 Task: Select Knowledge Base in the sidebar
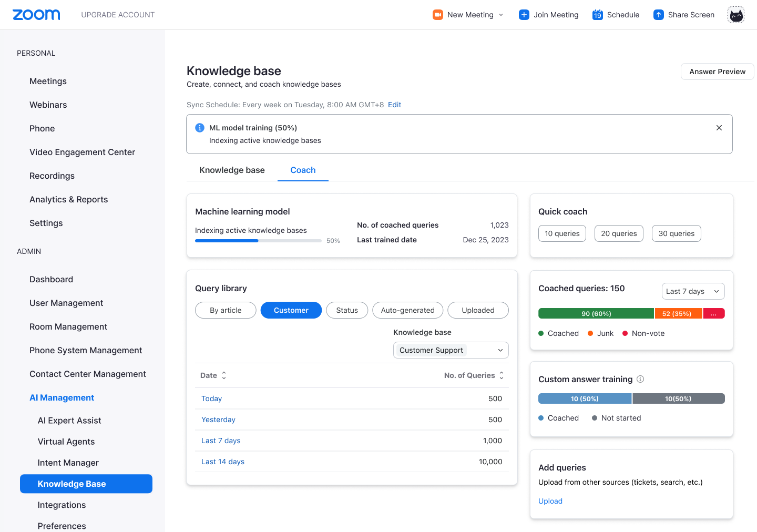pos(86,484)
